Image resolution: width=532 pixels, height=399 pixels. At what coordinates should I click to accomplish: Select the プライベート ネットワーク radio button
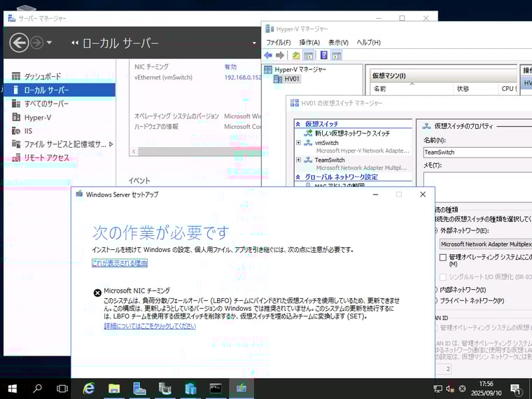coord(434,300)
